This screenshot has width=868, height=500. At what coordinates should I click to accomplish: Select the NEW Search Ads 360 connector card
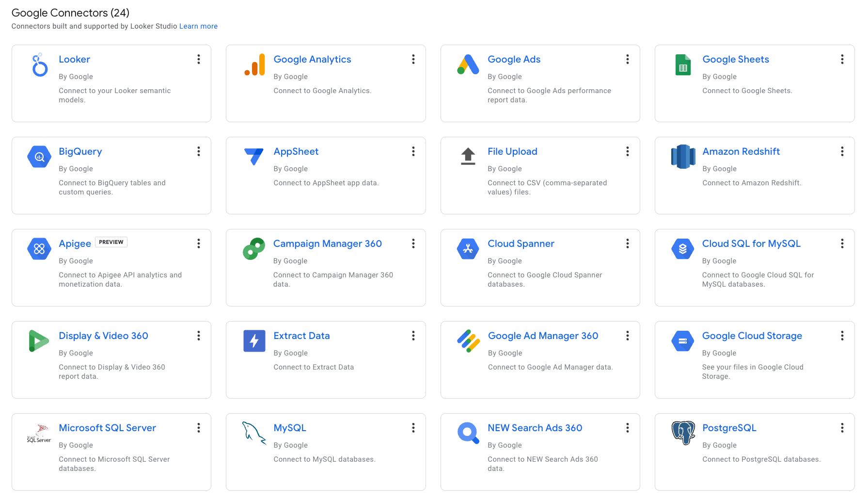pyautogui.click(x=540, y=452)
